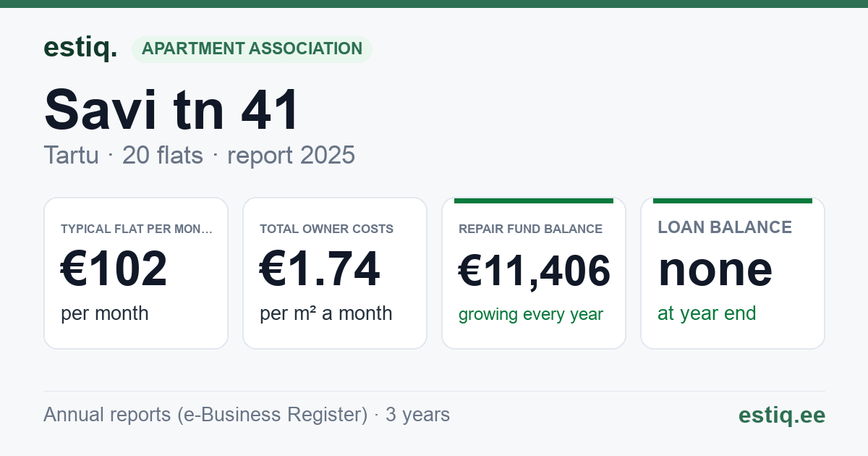The height and width of the screenshot is (456, 868).
Task: Click the REPAIR FUND BALANCE label
Action: [x=530, y=229]
